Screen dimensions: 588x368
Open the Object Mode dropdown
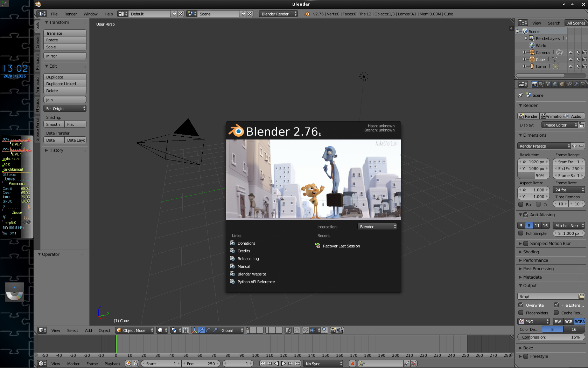135,330
